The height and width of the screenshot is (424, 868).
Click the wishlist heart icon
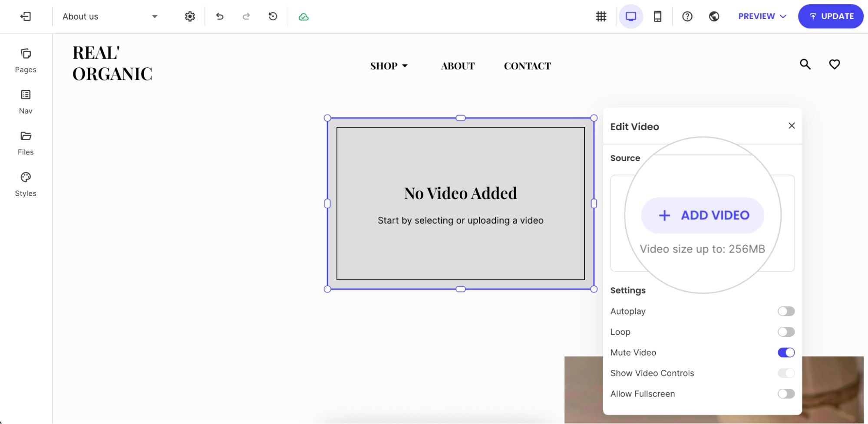(834, 64)
